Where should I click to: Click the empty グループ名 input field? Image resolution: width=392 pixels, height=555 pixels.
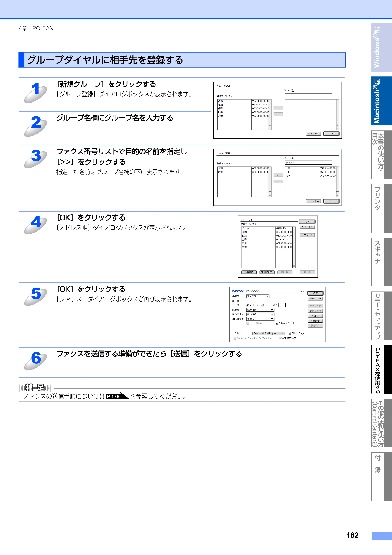pyautogui.click(x=308, y=95)
